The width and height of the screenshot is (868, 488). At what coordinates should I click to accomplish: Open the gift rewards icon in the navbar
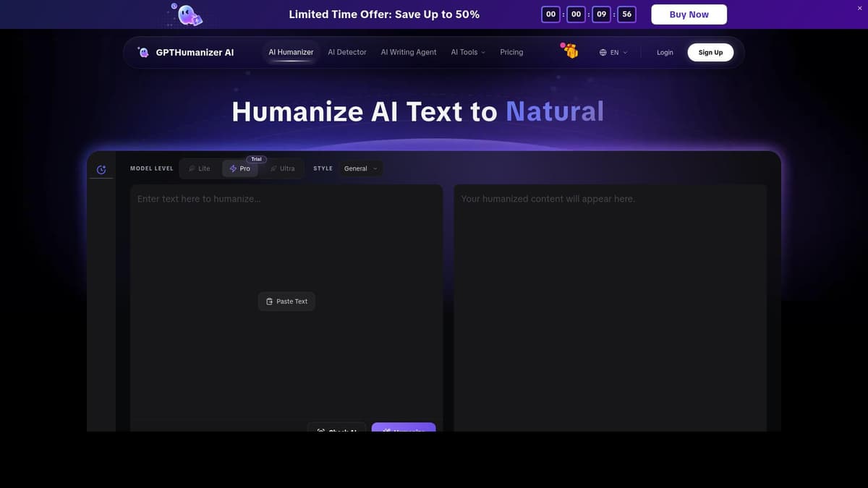coord(571,51)
